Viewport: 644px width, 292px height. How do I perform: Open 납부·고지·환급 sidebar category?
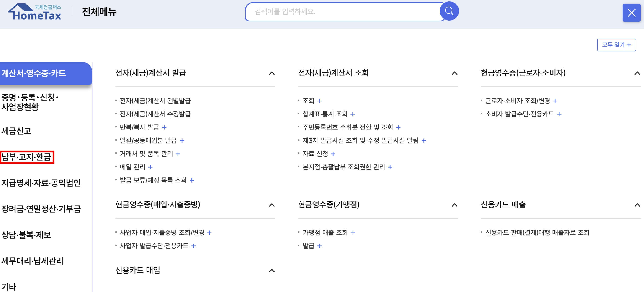[x=26, y=157]
